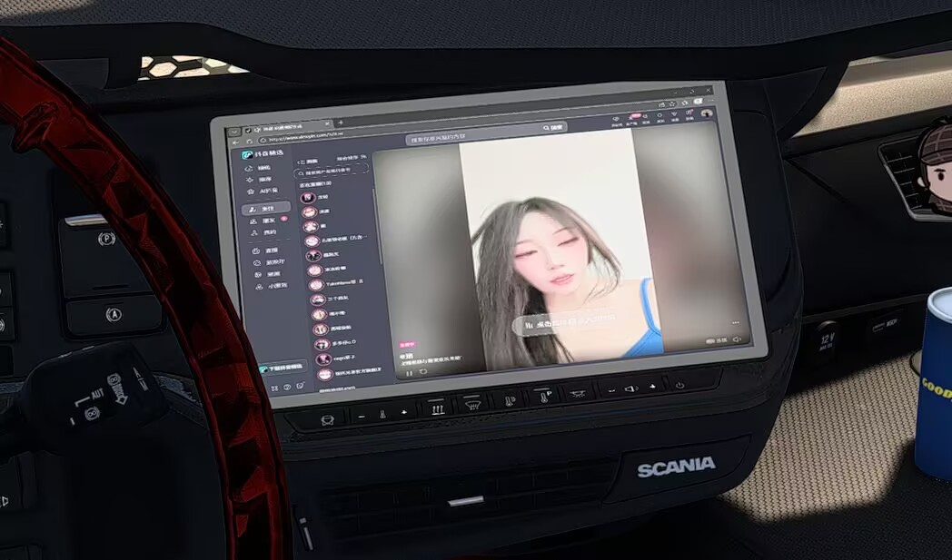
Task: Open the user profile avatar at top right
Action: (x=706, y=113)
